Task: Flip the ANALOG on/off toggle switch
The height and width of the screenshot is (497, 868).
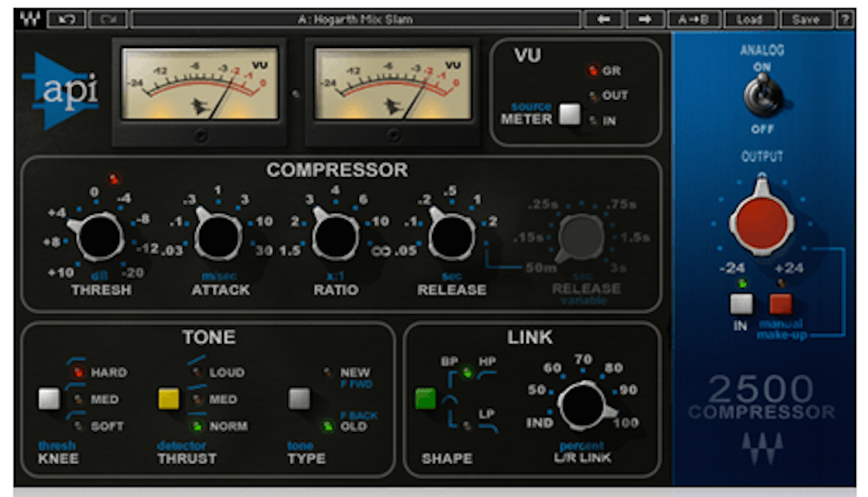Action: click(x=762, y=95)
